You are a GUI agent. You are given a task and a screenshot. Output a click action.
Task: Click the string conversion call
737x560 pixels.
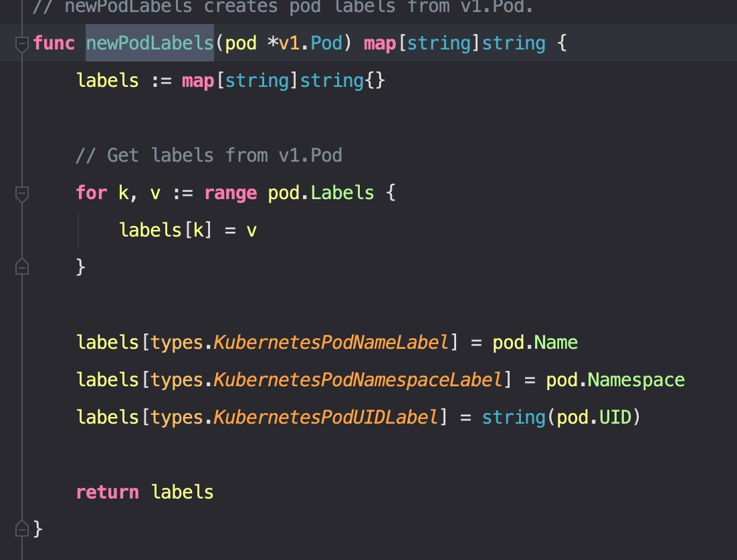pos(560,417)
